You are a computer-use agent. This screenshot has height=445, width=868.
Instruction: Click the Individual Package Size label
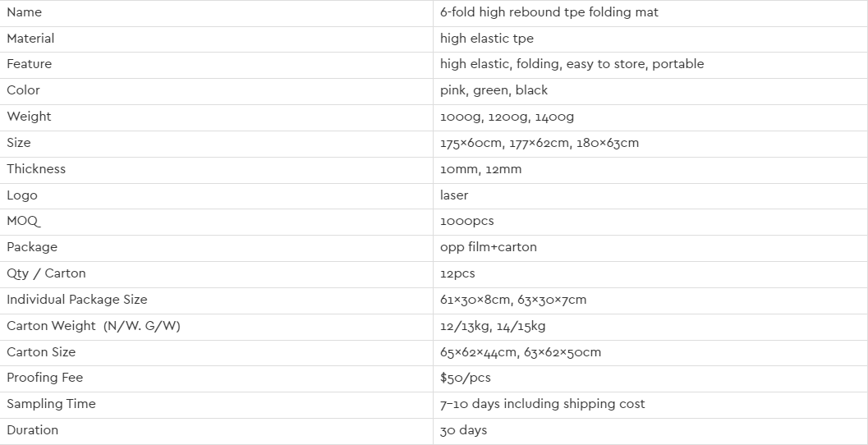(77, 300)
